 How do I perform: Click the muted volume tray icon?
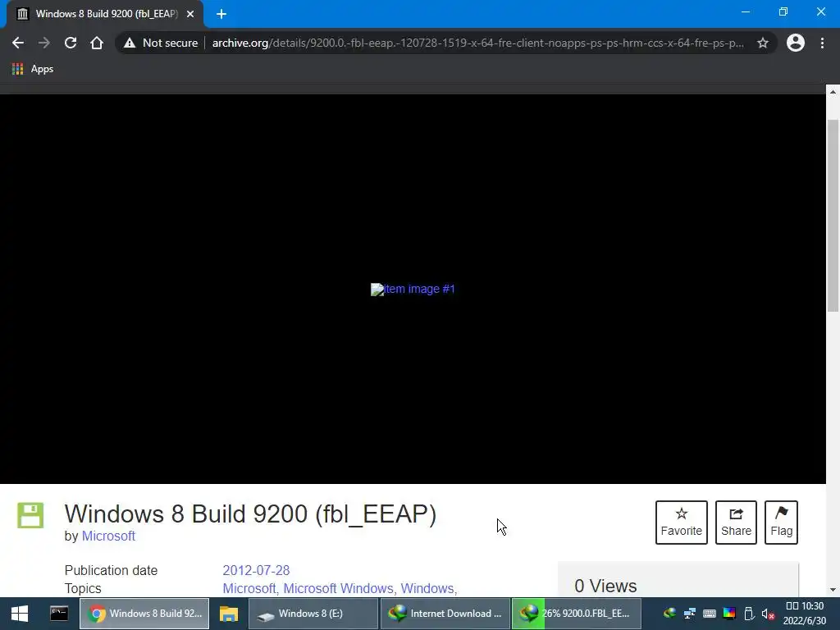[x=768, y=614]
